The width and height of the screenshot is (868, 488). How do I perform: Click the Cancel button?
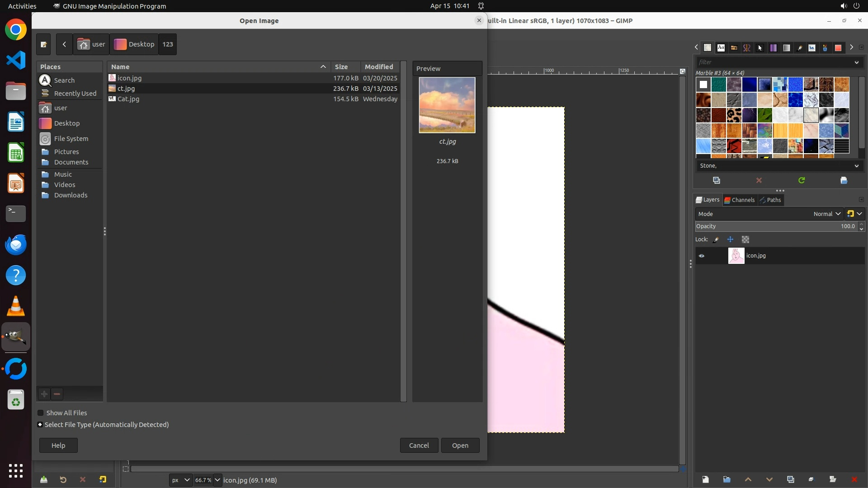[x=419, y=446]
